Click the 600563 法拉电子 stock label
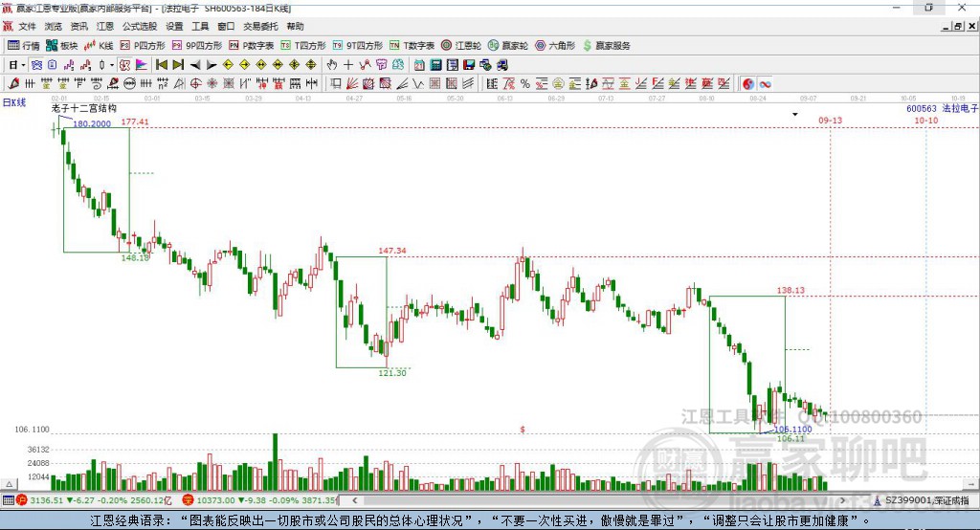 [x=942, y=109]
